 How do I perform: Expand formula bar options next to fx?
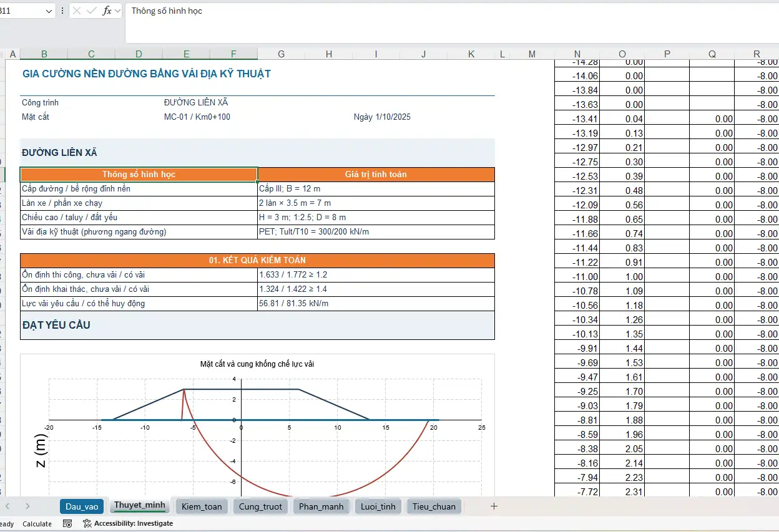coord(117,11)
